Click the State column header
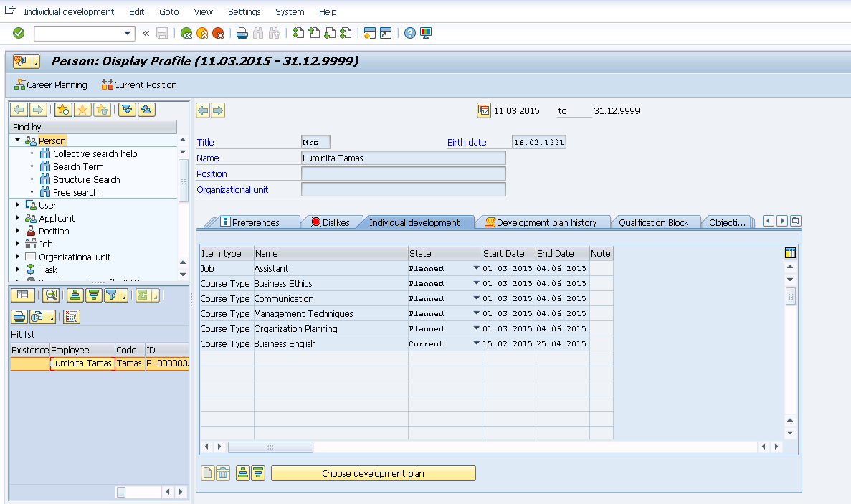851x504 pixels. point(444,253)
